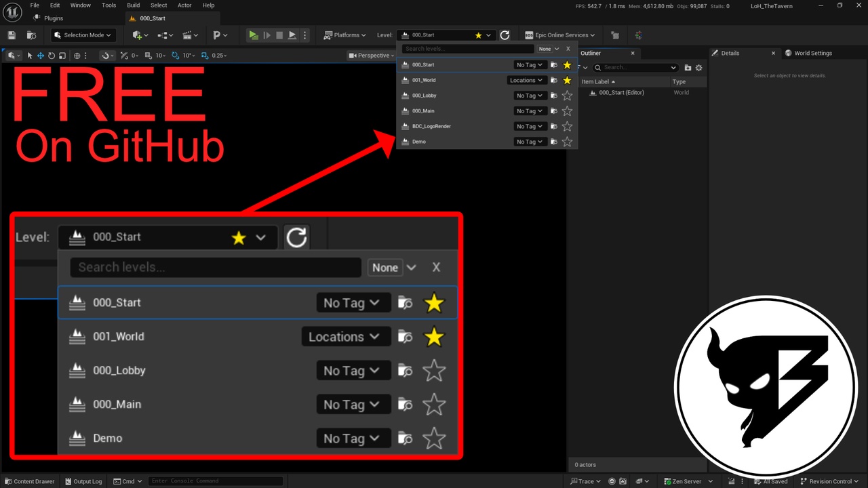Open the Blueprints toolbar menu

[165, 35]
